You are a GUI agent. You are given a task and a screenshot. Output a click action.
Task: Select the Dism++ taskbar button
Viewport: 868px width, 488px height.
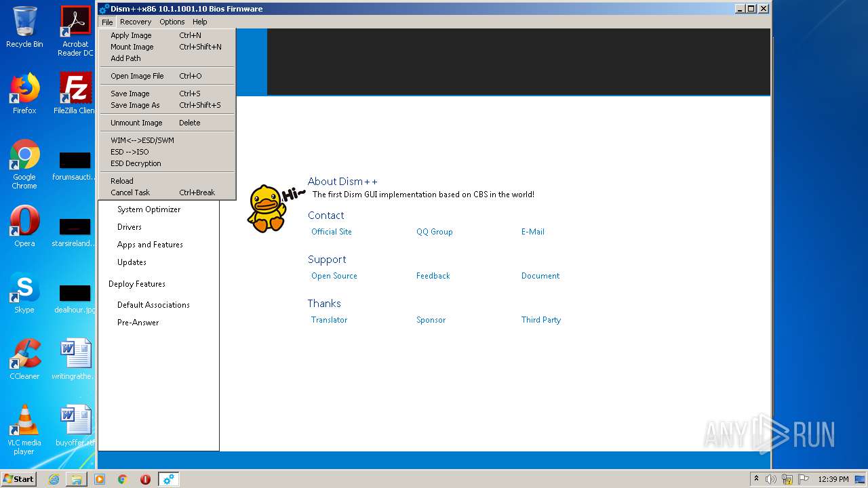click(x=168, y=479)
